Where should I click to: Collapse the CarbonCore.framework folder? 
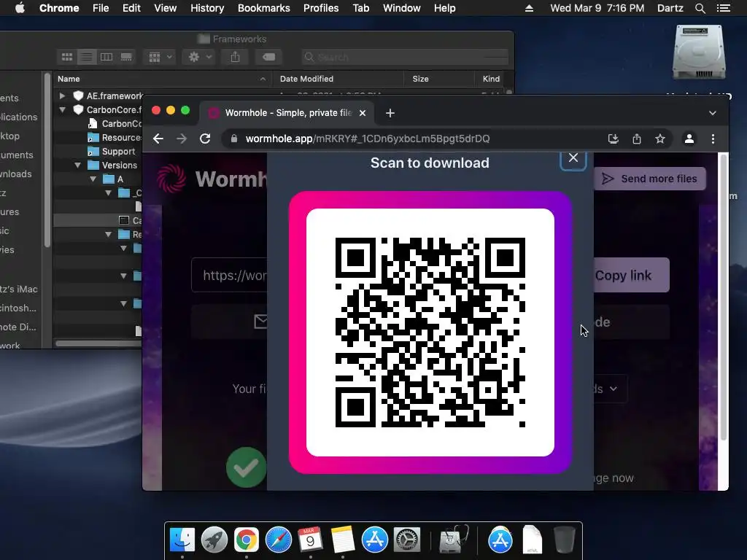[x=62, y=109]
